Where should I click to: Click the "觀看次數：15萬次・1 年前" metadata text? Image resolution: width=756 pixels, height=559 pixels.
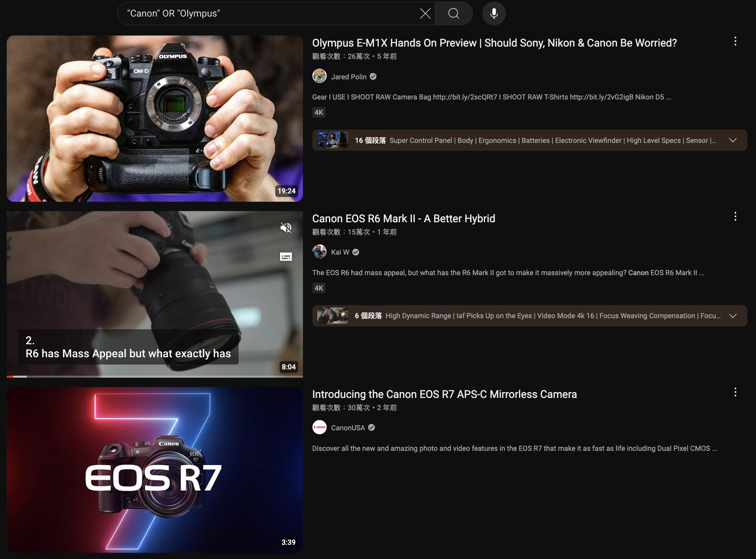click(354, 232)
